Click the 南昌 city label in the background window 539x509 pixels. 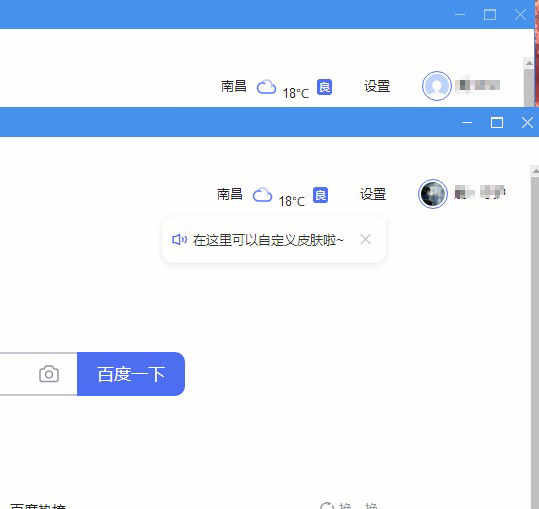point(234,86)
